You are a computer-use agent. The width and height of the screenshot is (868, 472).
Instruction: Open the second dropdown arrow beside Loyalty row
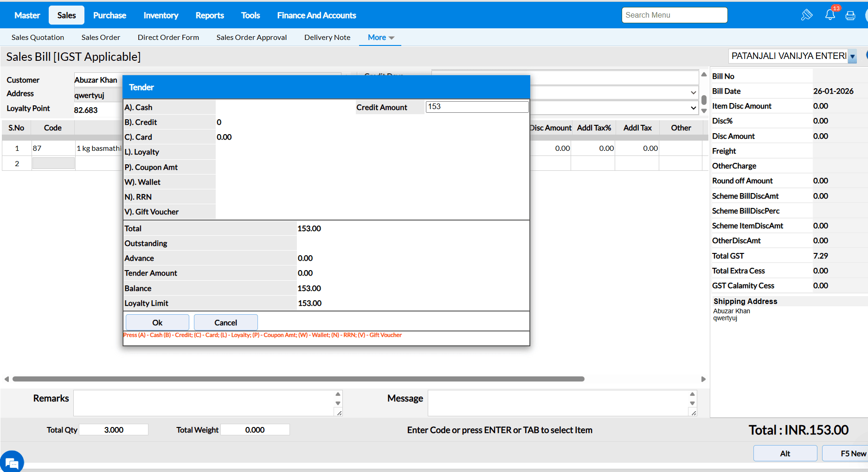coord(693,108)
